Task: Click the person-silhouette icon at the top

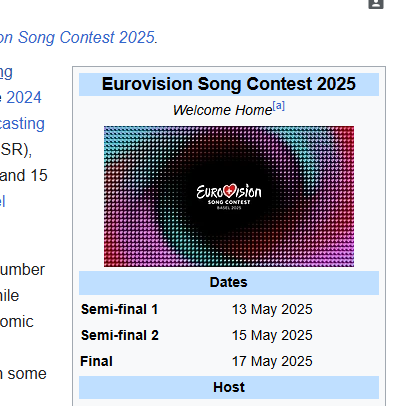Action: [x=376, y=4]
